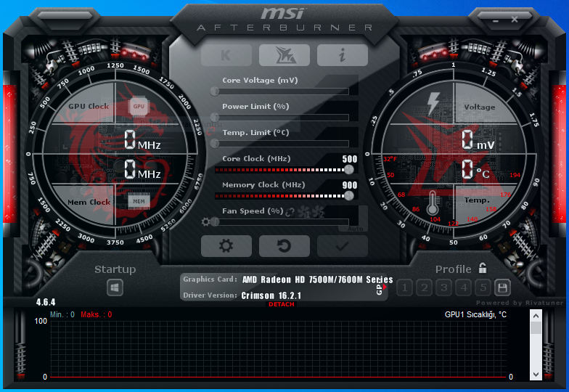Image resolution: width=569 pixels, height=392 pixels.
Task: Click the thermometer icon in right gauge
Action: [433, 203]
